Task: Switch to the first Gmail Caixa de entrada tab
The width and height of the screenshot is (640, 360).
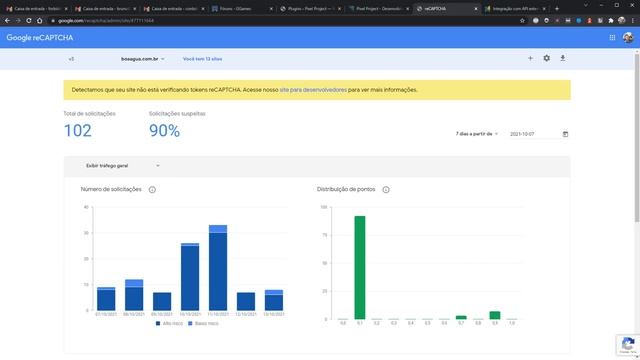Action: 37,9
